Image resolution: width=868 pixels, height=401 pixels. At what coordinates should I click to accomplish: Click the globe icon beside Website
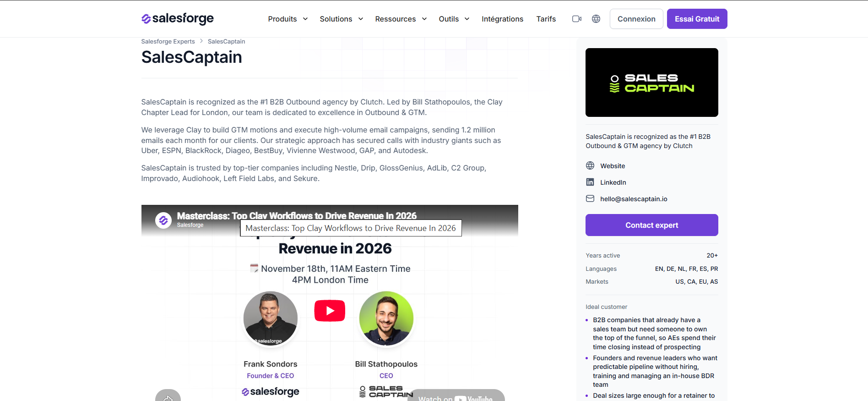pyautogui.click(x=590, y=165)
